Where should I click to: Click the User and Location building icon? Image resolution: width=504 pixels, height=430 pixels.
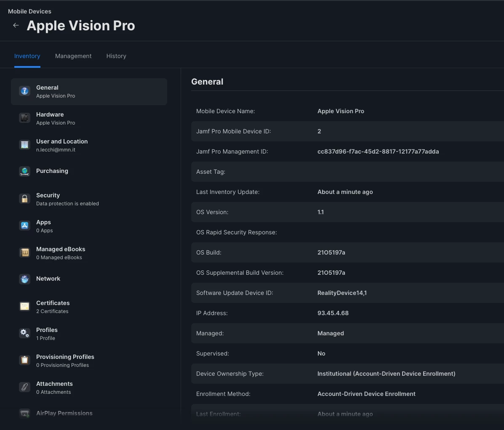(25, 145)
